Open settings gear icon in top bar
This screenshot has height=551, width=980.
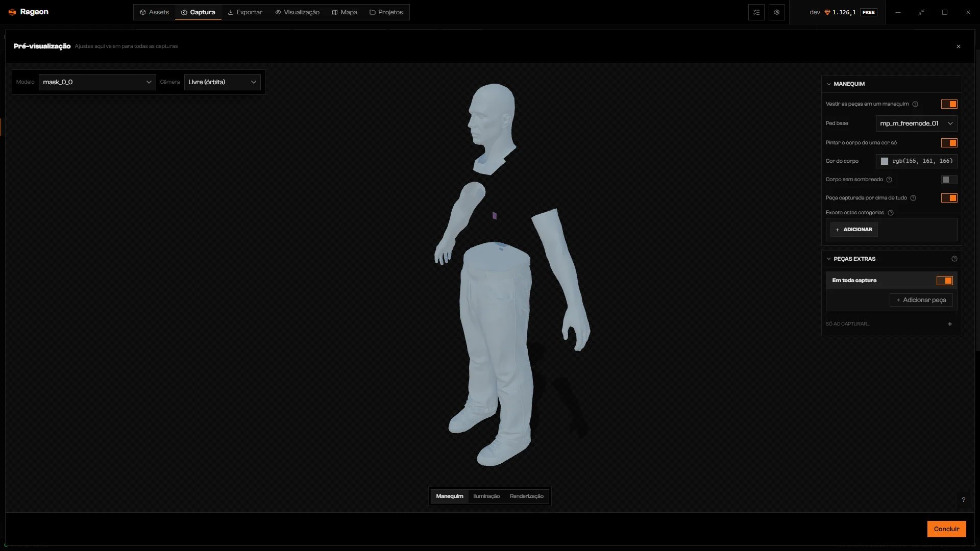pyautogui.click(x=777, y=12)
